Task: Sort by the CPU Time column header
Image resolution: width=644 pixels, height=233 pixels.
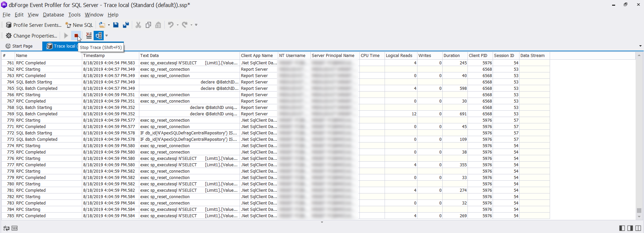Action: tap(372, 56)
